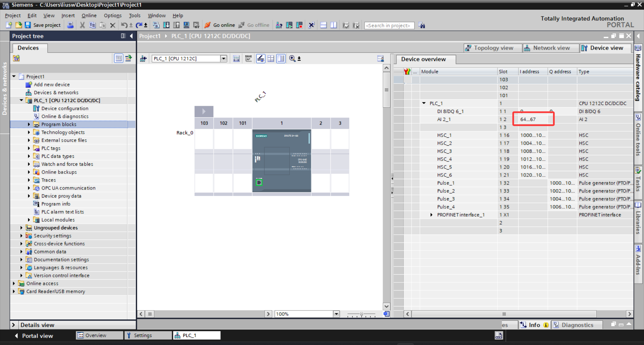The width and height of the screenshot is (644, 345).
Task: Click the Save project button
Action: (x=43, y=25)
